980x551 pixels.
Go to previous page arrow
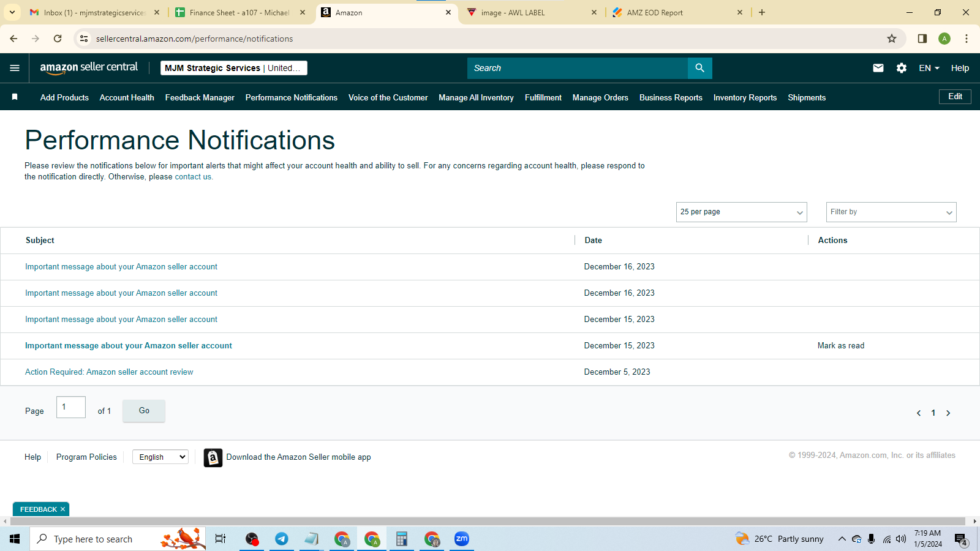tap(919, 413)
